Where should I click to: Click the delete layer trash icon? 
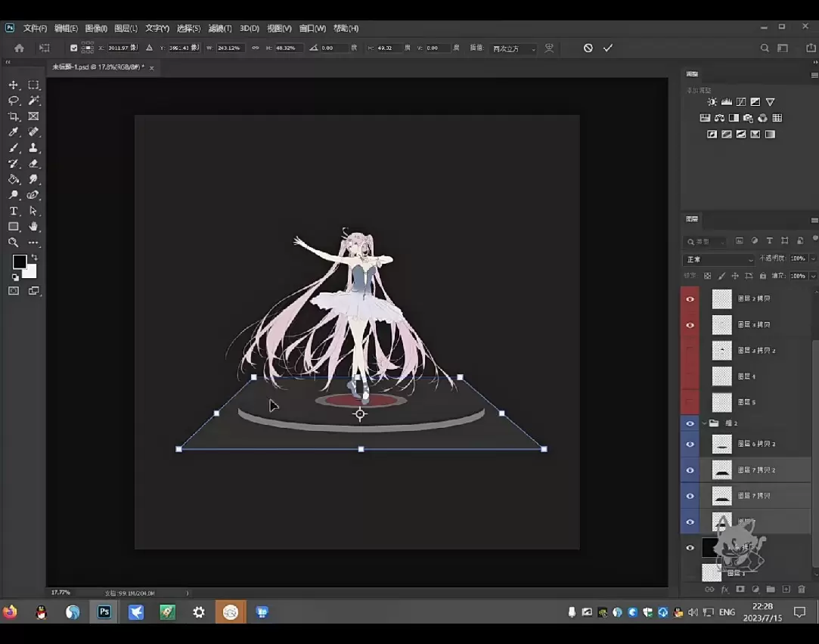802,589
